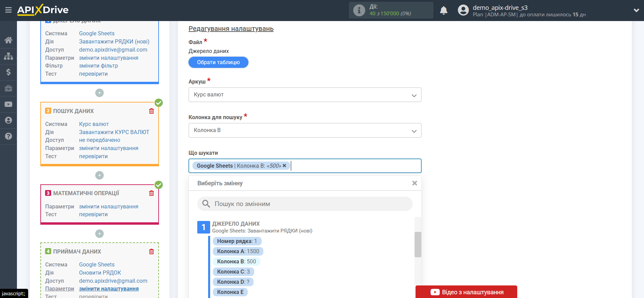Open the Відео з налаштування button
This screenshot has height=298, width=644.
click(466, 292)
